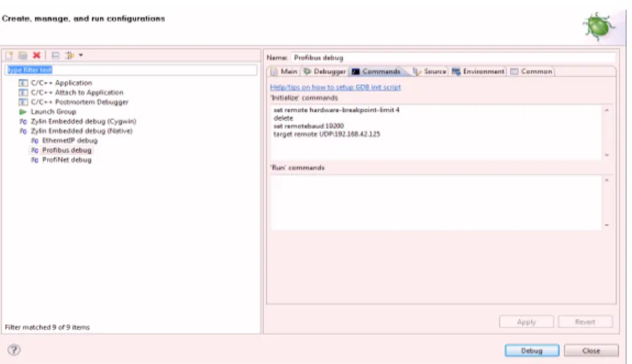
Task: Click down arrow of Initialize commands scrollbar
Action: [x=606, y=155]
